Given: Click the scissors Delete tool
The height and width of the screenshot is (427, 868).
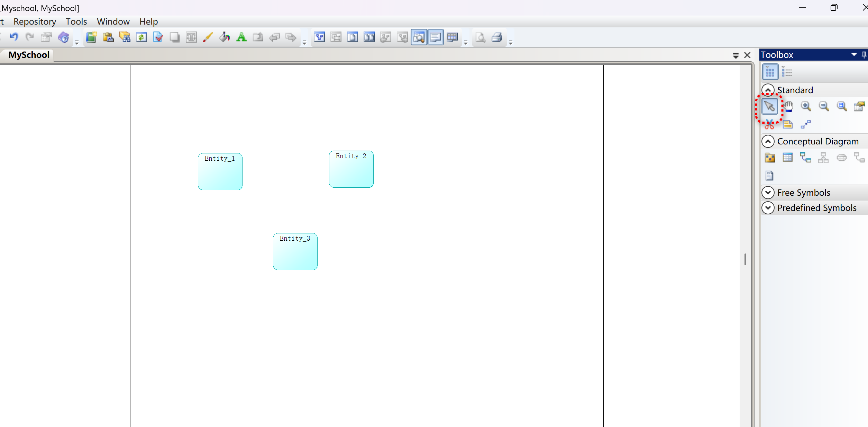Looking at the screenshot, I should (x=769, y=124).
